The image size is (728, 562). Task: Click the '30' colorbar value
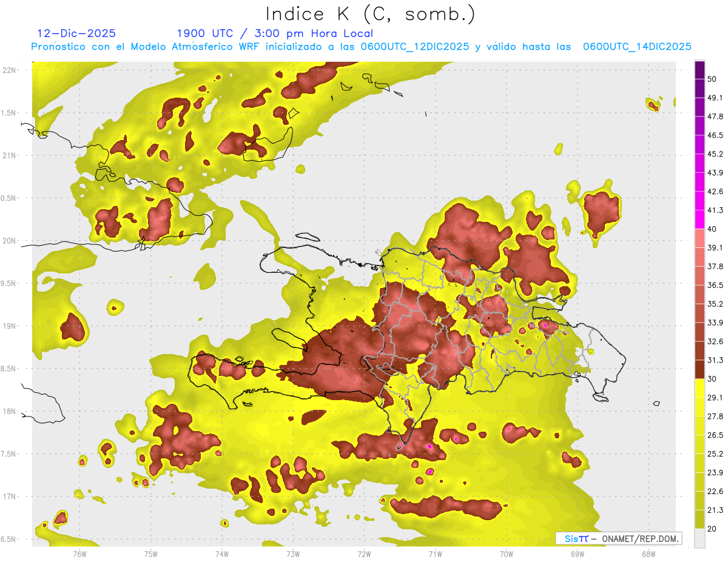pyautogui.click(x=713, y=379)
